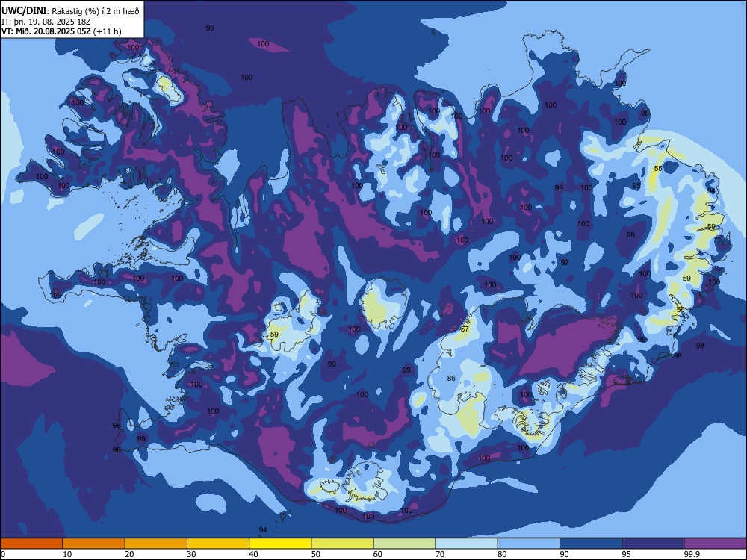Click the '55' humidity value on the map

click(658, 169)
